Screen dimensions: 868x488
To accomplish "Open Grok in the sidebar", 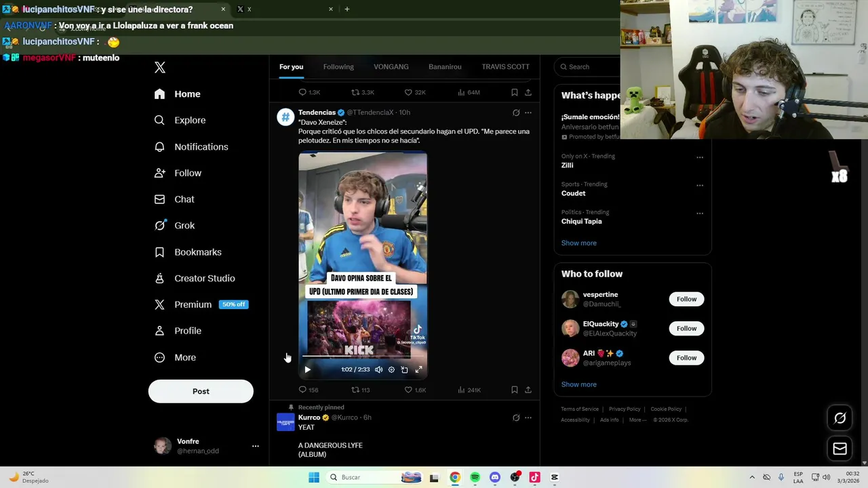I will point(175,226).
